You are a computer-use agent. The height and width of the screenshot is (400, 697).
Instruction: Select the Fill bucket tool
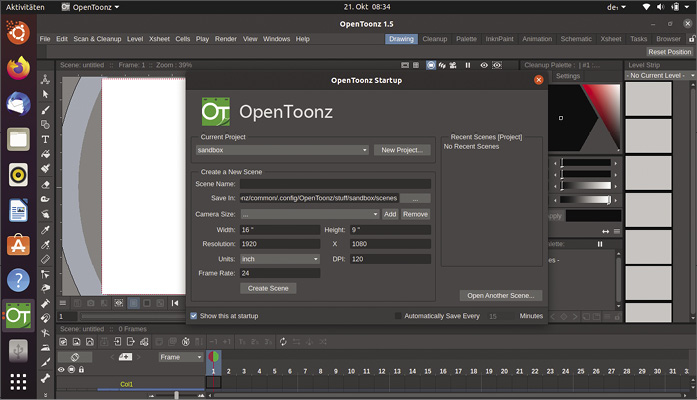45,154
